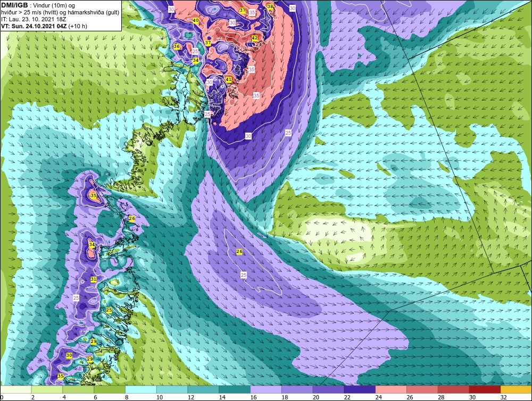Click the yellow gust label 38
532x401 pixels.
[x=270, y=6]
